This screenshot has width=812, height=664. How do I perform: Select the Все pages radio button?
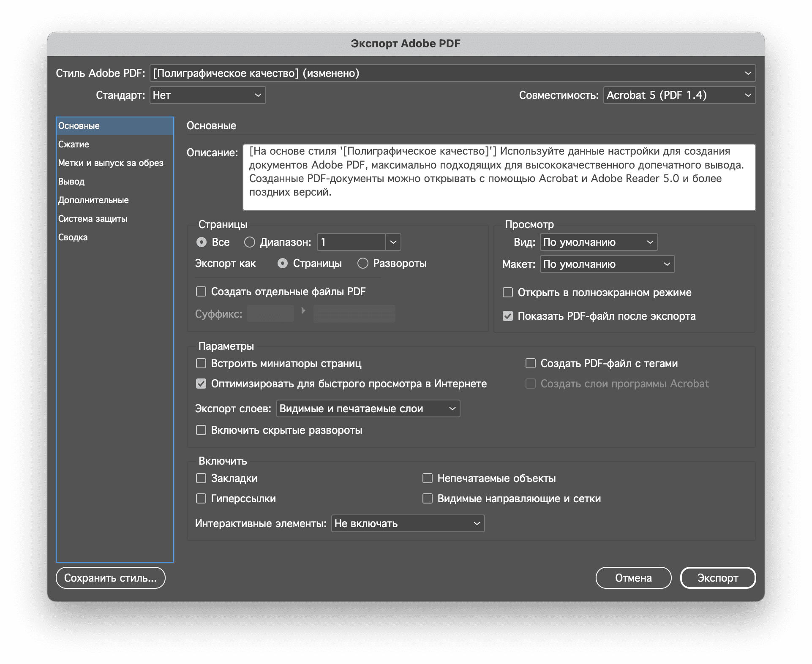[202, 242]
